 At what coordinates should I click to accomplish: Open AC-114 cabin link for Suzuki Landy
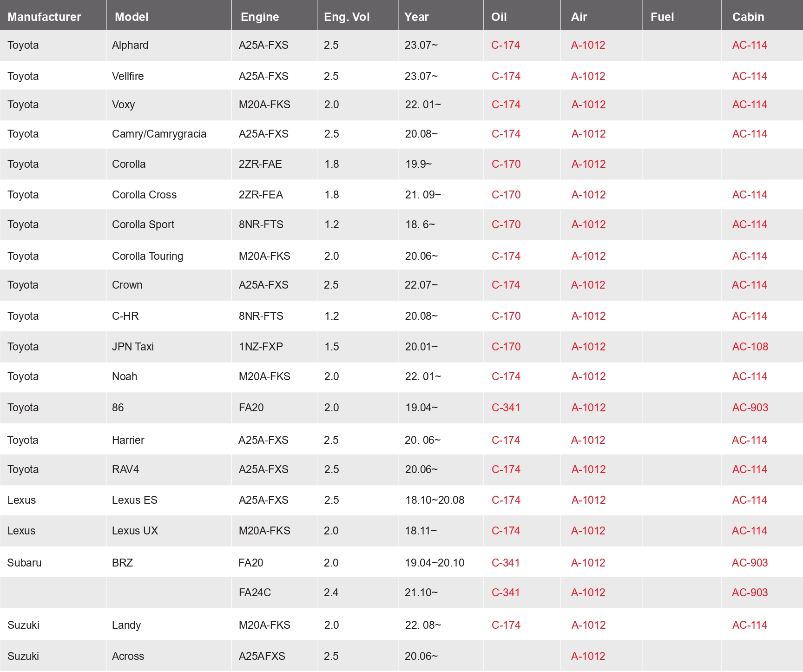click(x=750, y=625)
